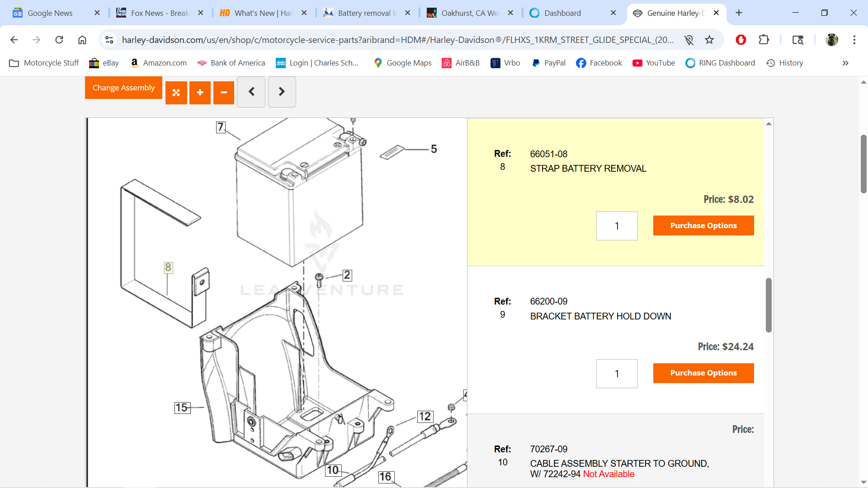
Task: Zoom out diagram with minus icon
Action: coord(223,93)
